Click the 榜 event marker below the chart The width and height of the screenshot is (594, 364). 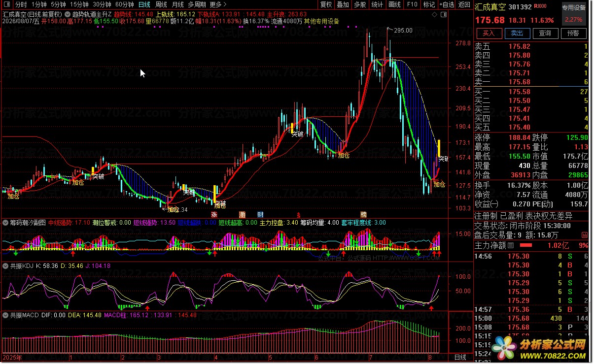coord(363,215)
